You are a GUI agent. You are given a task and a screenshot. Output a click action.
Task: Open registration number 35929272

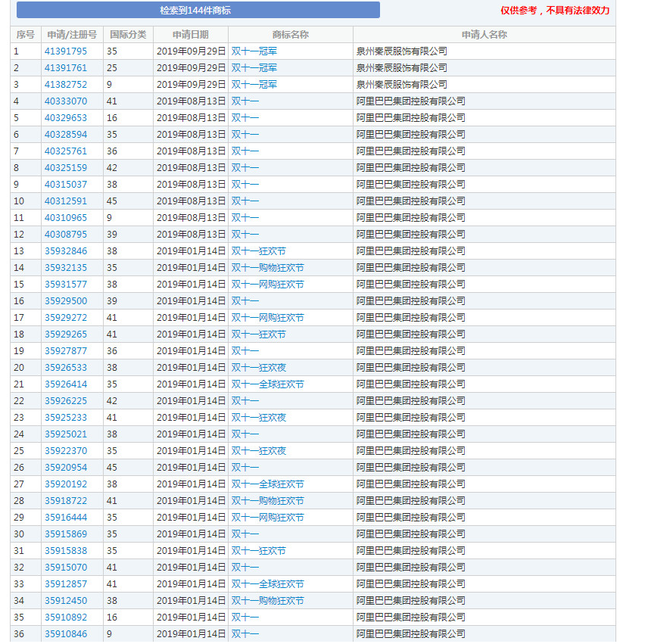(x=65, y=318)
